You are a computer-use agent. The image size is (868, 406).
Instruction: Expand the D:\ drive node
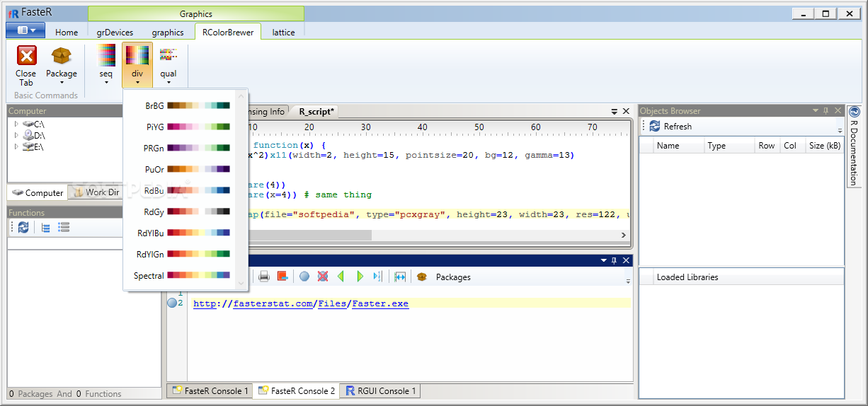click(x=17, y=135)
